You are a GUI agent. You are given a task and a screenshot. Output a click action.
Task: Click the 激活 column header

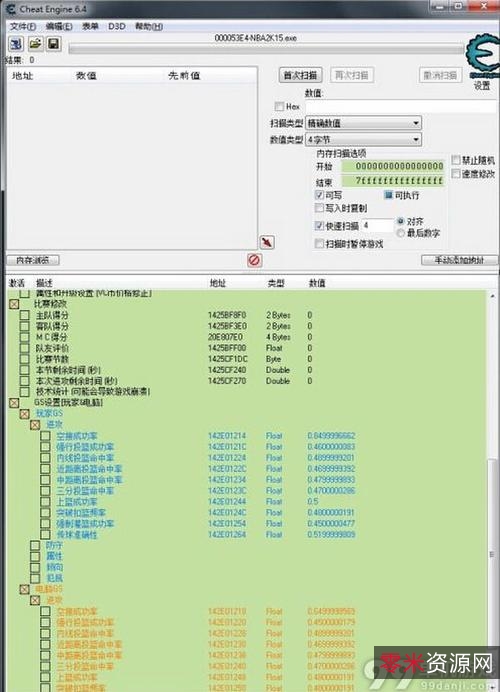point(17,283)
